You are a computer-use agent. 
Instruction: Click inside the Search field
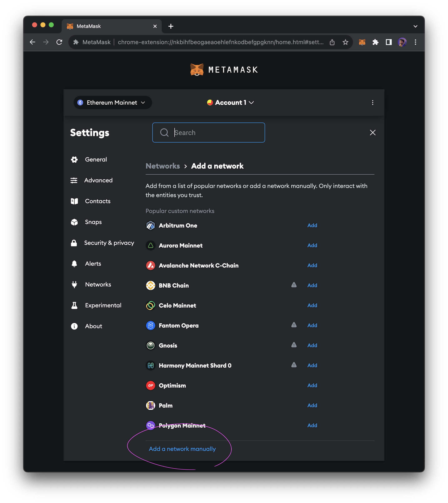pos(209,133)
